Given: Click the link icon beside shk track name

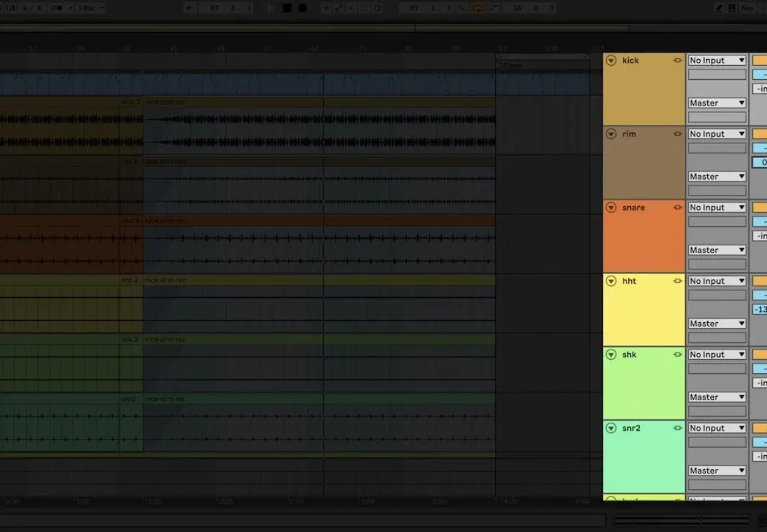Looking at the screenshot, I should point(678,355).
